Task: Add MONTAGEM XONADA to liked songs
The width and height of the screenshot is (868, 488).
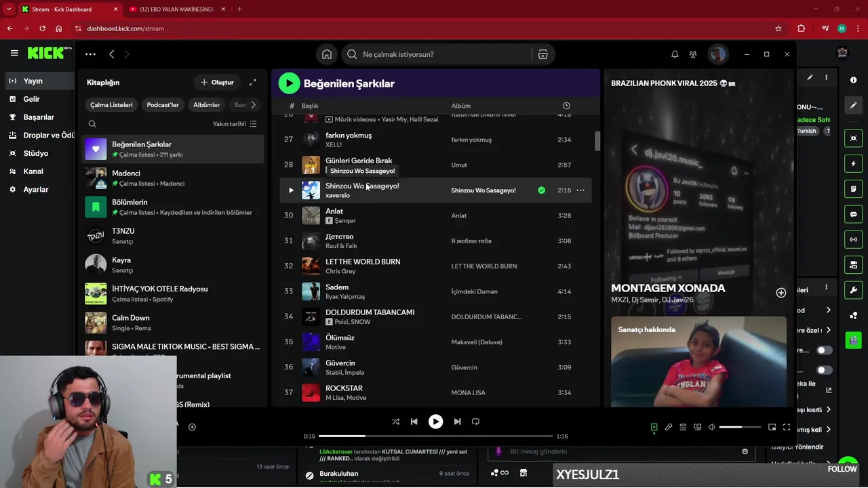Action: [781, 293]
